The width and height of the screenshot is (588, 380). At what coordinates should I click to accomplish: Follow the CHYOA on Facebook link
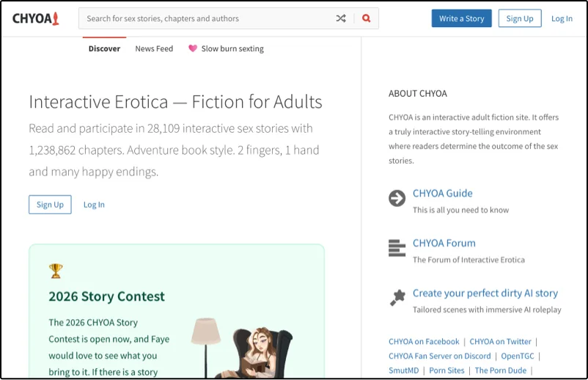[424, 341]
